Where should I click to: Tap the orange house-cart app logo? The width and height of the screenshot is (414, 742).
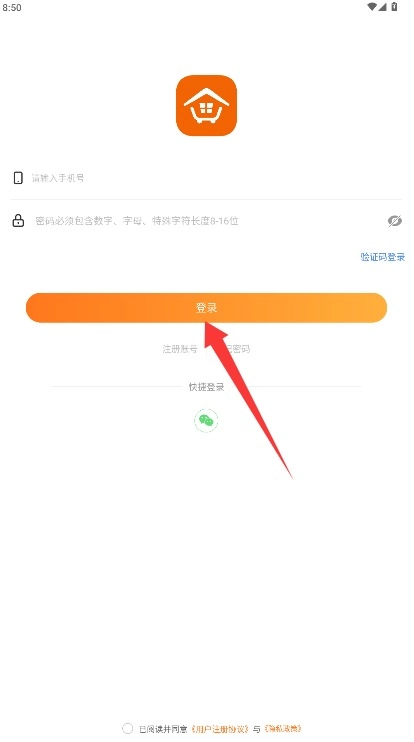coord(206,106)
